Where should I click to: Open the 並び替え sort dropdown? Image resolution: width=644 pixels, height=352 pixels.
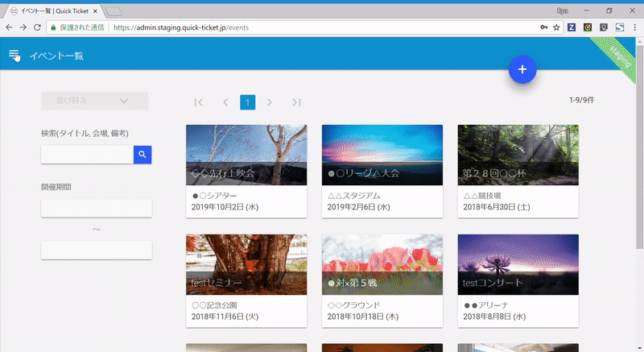click(94, 101)
